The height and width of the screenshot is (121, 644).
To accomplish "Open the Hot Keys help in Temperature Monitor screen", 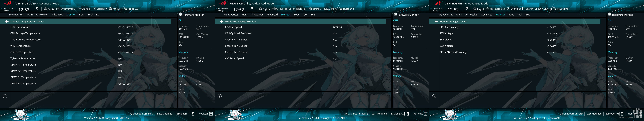I will coord(205,114).
